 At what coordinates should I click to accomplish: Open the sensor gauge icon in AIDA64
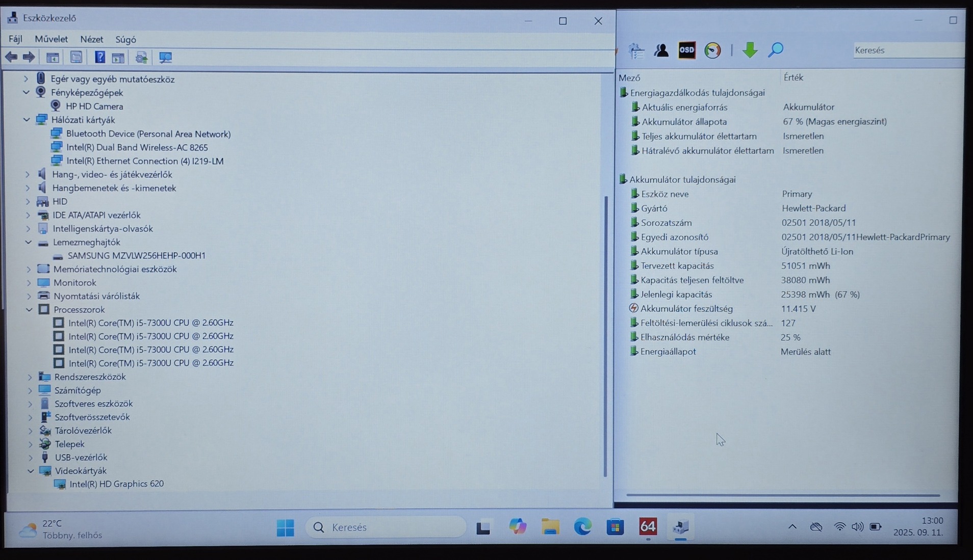tap(712, 50)
